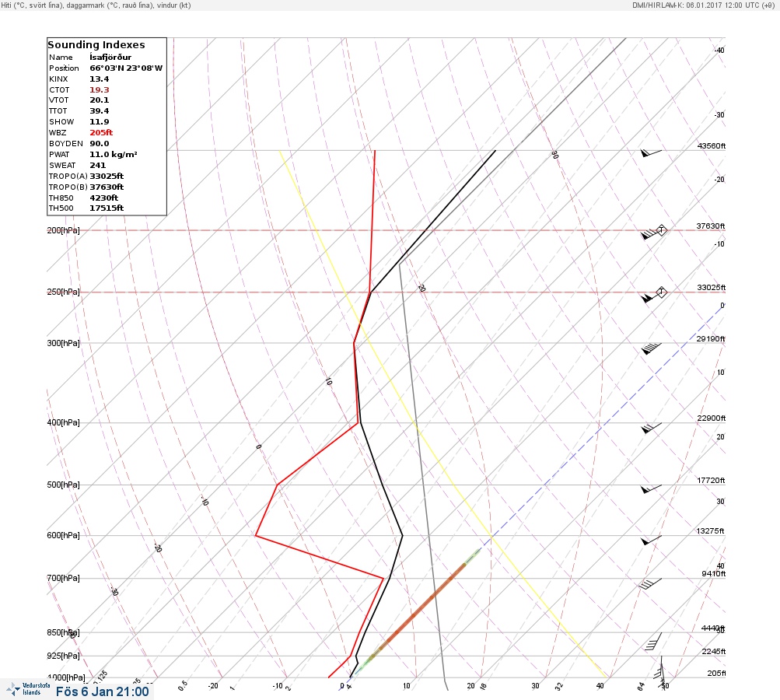The width and height of the screenshot is (780, 700).
Task: Click the wind barb at 43560ft
Action: coord(651,153)
